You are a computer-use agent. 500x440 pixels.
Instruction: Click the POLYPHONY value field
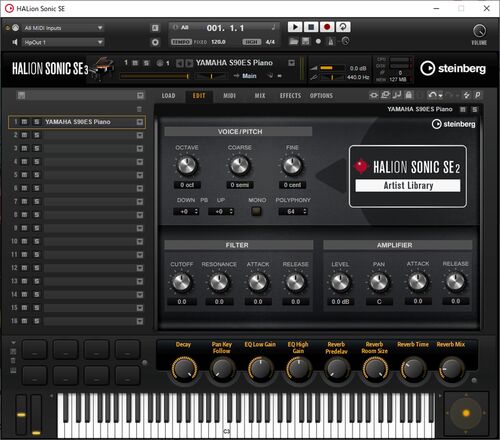pyautogui.click(x=293, y=212)
